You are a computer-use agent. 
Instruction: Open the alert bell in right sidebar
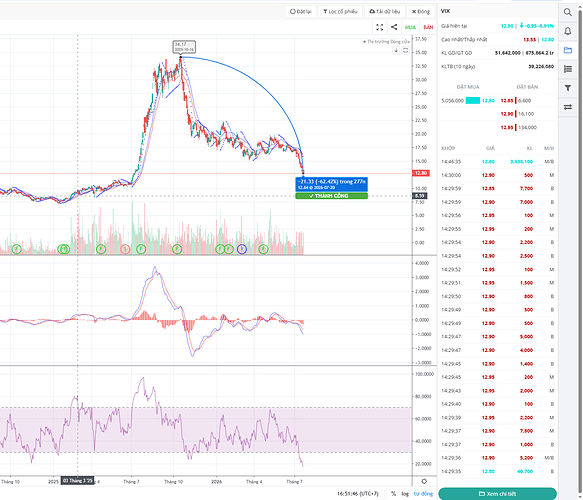567,31
